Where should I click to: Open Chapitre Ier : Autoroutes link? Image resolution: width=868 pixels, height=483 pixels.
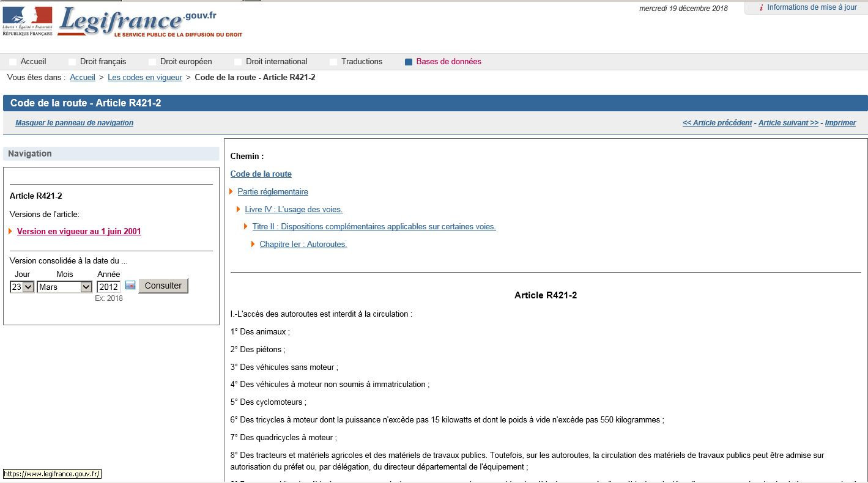303,245
